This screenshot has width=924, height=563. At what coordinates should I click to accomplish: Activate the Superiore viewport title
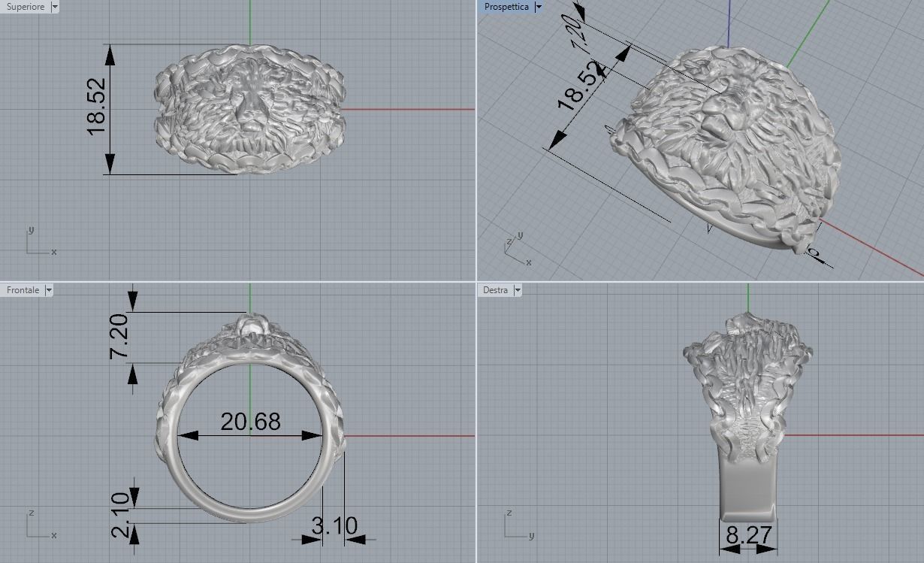pyautogui.click(x=26, y=7)
